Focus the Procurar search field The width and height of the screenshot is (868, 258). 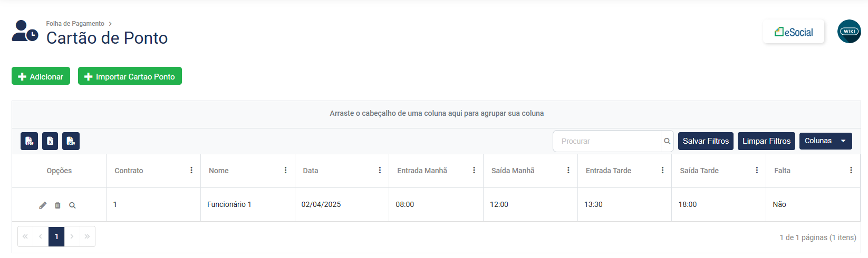[x=607, y=141]
